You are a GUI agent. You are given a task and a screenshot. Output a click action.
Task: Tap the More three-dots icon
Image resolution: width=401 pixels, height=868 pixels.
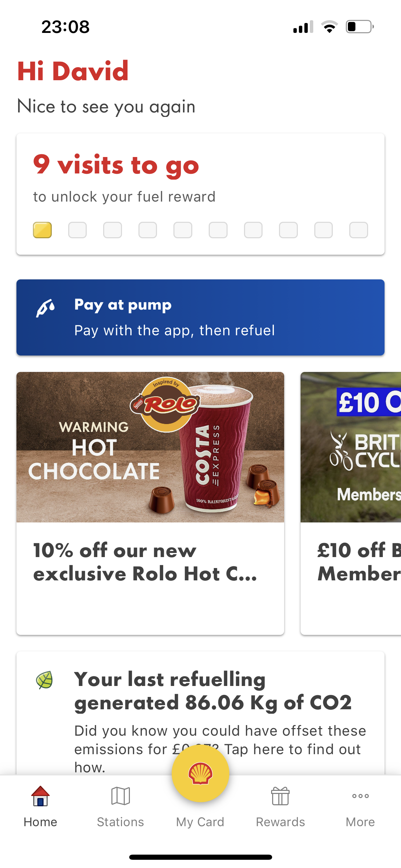[360, 796]
